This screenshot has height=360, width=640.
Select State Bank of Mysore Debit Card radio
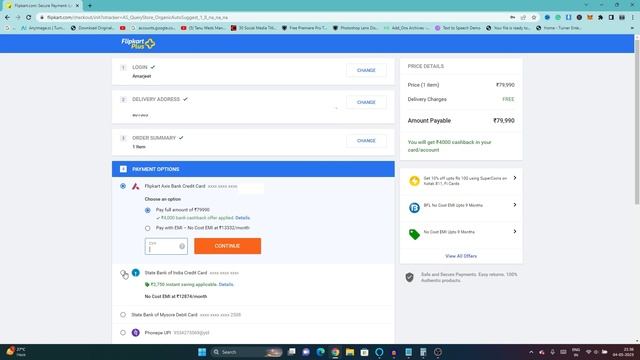coord(123,315)
